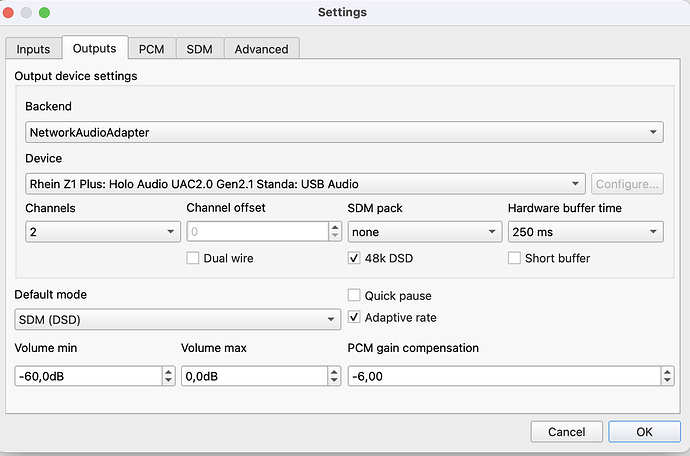Viewport: 690px width, 456px height.
Task: Enable the Quick pause checkbox
Action: coord(355,296)
